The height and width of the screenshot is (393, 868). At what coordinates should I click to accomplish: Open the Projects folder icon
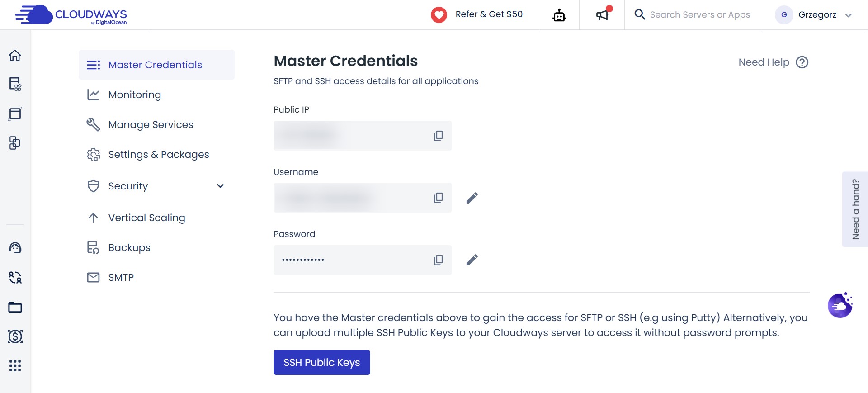click(15, 308)
